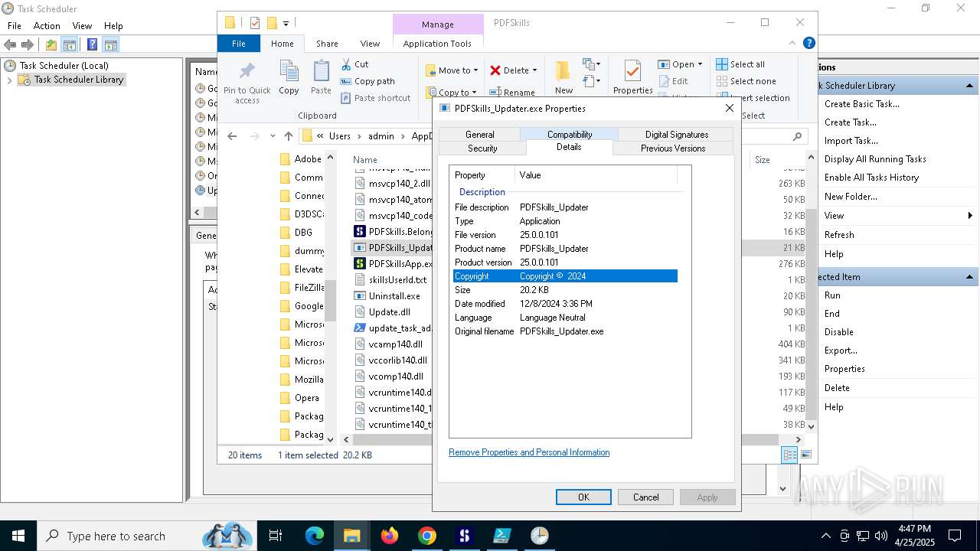
Task: Collapse Task Scheduler Library actions section
Action: 970,86
